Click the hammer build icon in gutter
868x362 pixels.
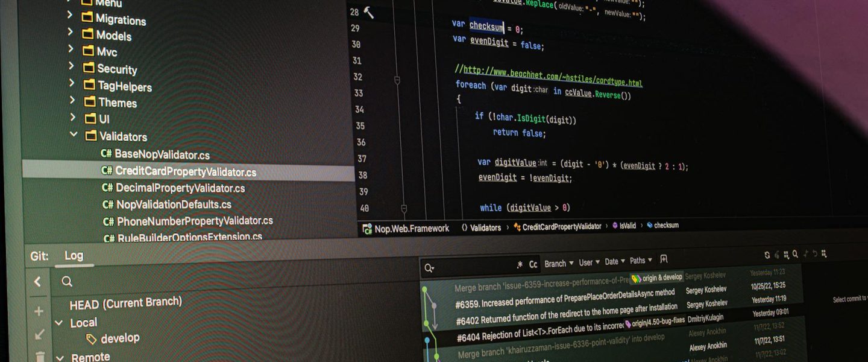point(369,13)
